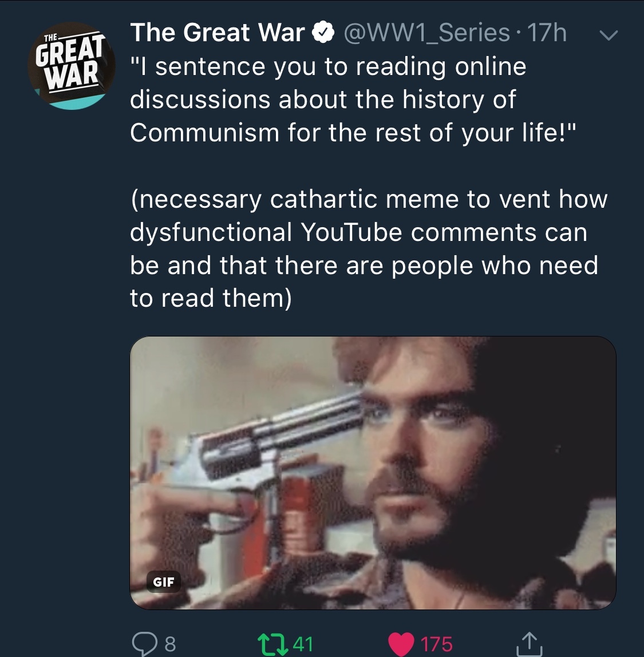Tap the reply speech bubble icon

(144, 644)
